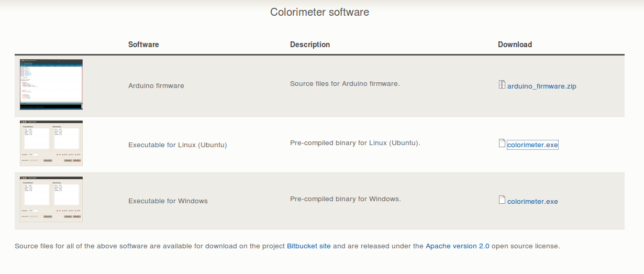
Task: Click the "Pre-compiled binary for Windows" description
Action: point(345,199)
